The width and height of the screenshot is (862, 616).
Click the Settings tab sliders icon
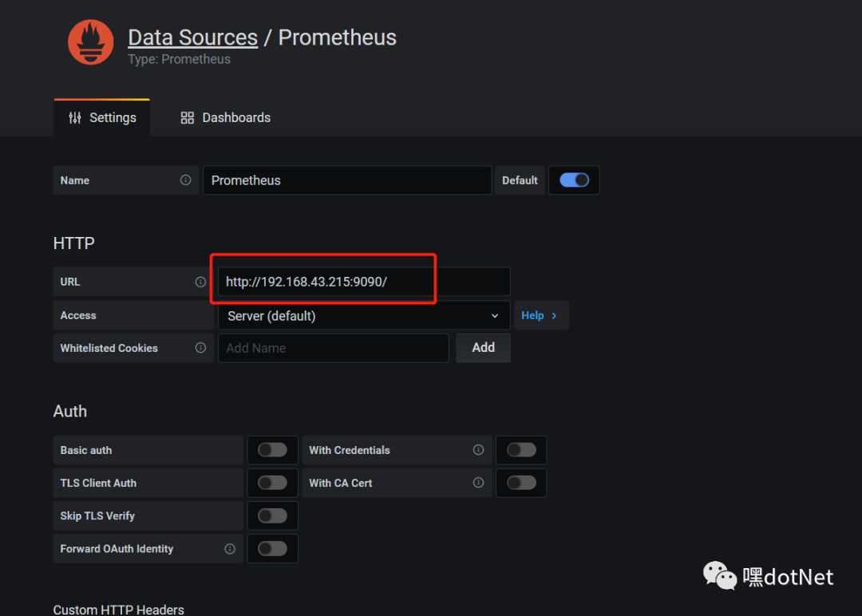[x=75, y=118]
